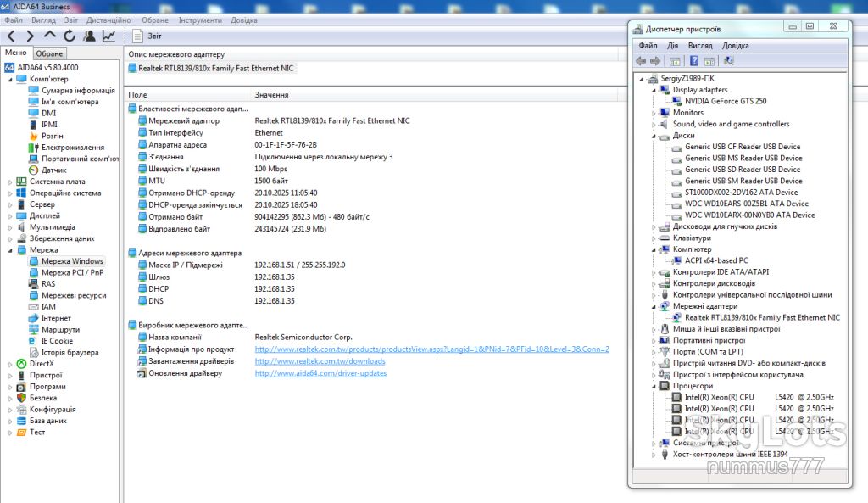The height and width of the screenshot is (503, 868).
Task: Select the IE Cookie tree item
Action: pyautogui.click(x=57, y=341)
